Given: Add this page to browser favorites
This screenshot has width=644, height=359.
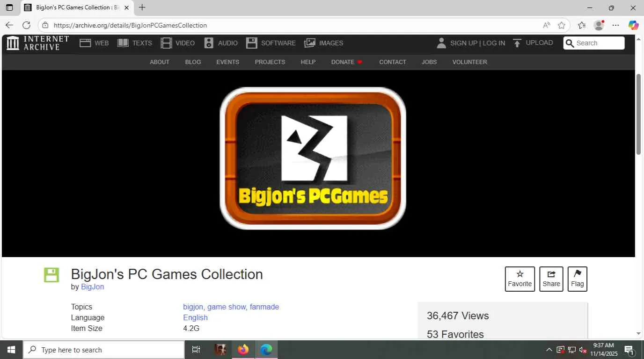Looking at the screenshot, I should click(562, 25).
